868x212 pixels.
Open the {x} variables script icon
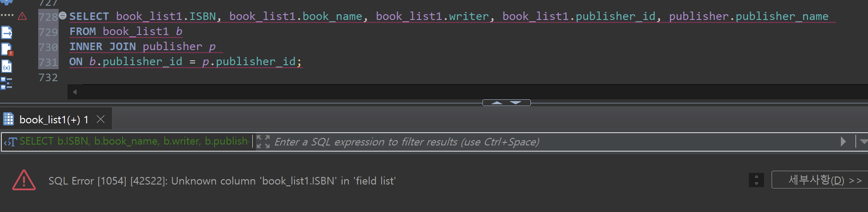point(7,67)
